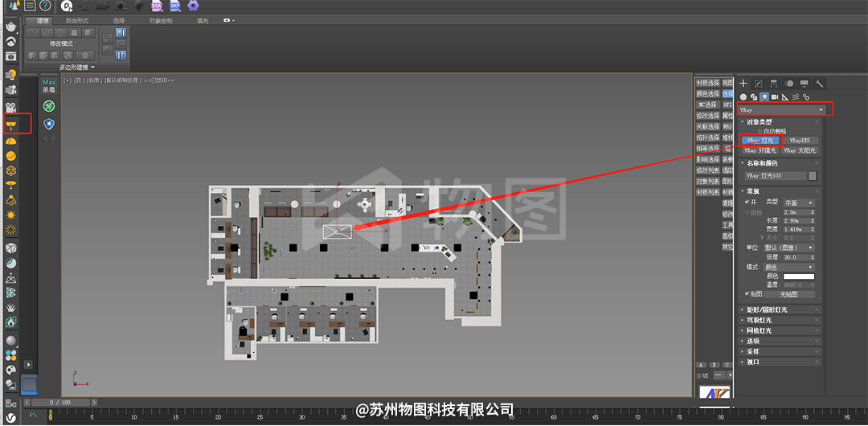Click the 无贴图 map button
Screen dimensions: 868x426
[x=792, y=294]
